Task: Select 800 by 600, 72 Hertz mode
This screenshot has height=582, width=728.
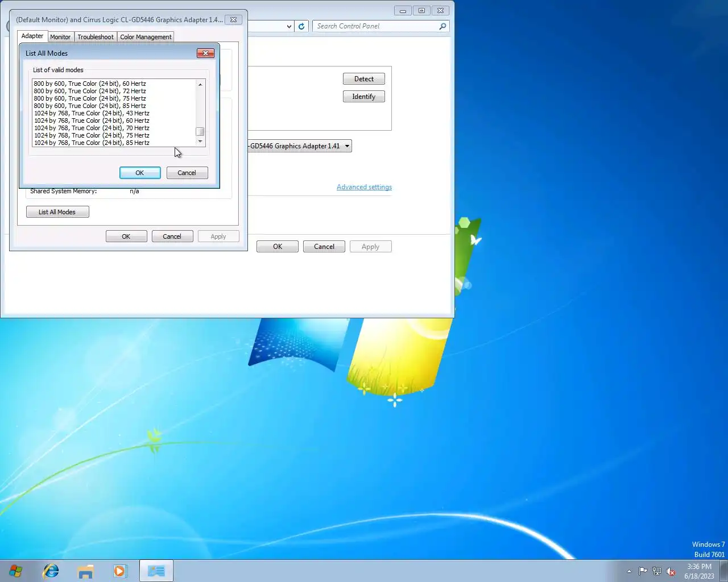Action: pos(90,91)
